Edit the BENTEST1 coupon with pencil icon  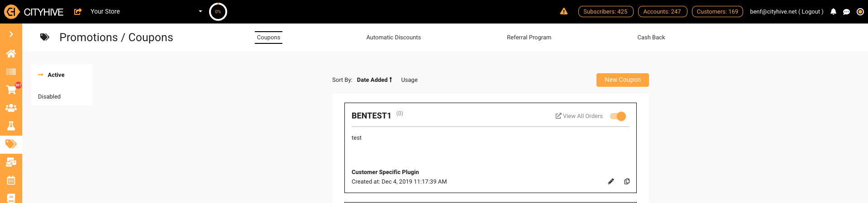tap(611, 181)
